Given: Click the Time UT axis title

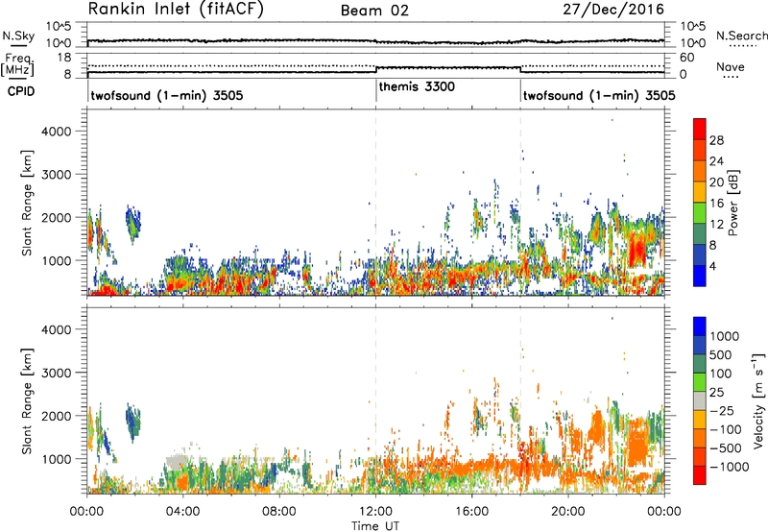Looking at the screenshot, I should 375,525.
